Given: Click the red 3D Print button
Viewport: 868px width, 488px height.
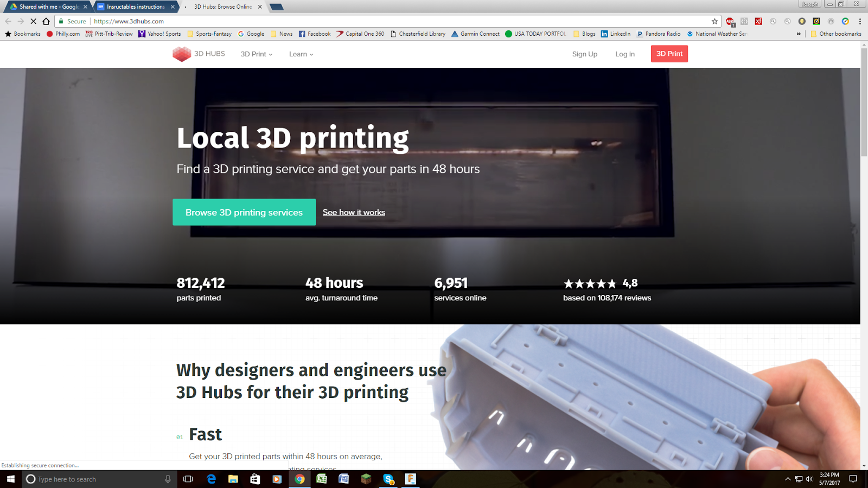Looking at the screenshot, I should tap(669, 54).
